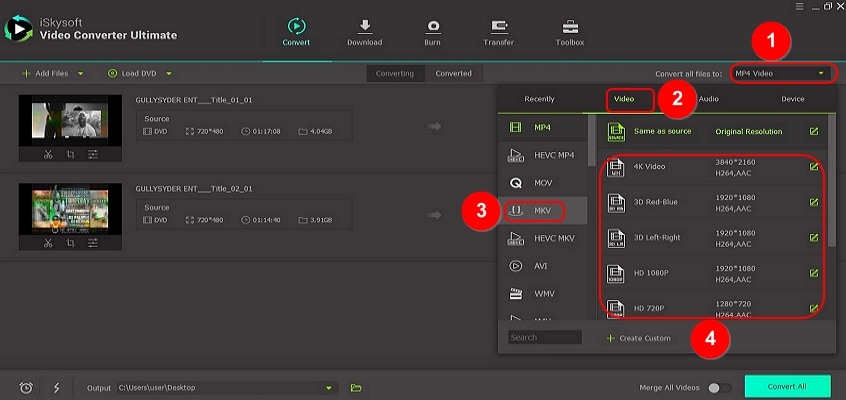The height and width of the screenshot is (400, 846).
Task: Click the hamburger menu icon in title bar
Action: (x=800, y=6)
